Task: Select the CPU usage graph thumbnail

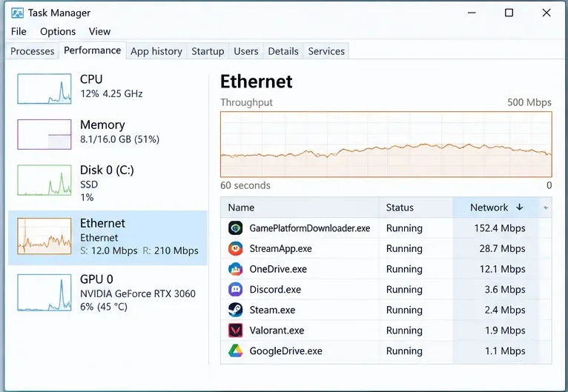Action: (44, 89)
